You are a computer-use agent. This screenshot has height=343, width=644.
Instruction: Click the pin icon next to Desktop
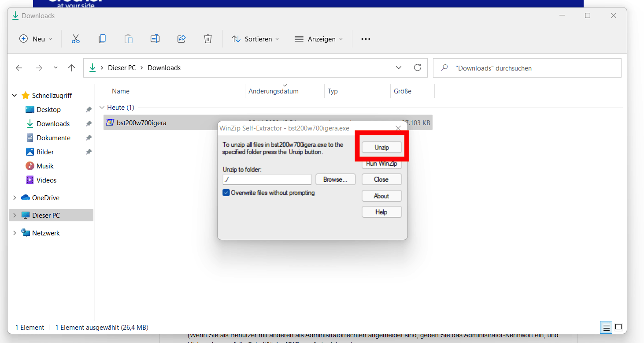tap(89, 109)
